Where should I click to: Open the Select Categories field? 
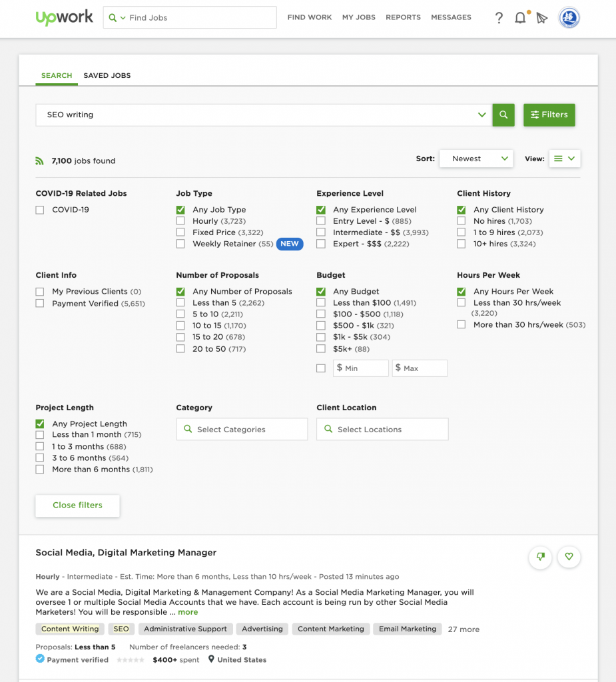[x=242, y=430]
